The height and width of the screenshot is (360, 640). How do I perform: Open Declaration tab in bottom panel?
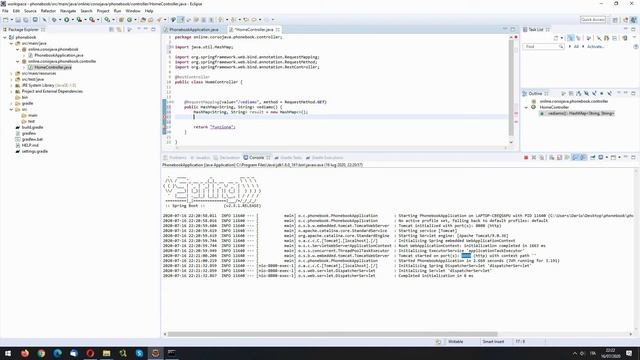pyautogui.click(x=227, y=158)
